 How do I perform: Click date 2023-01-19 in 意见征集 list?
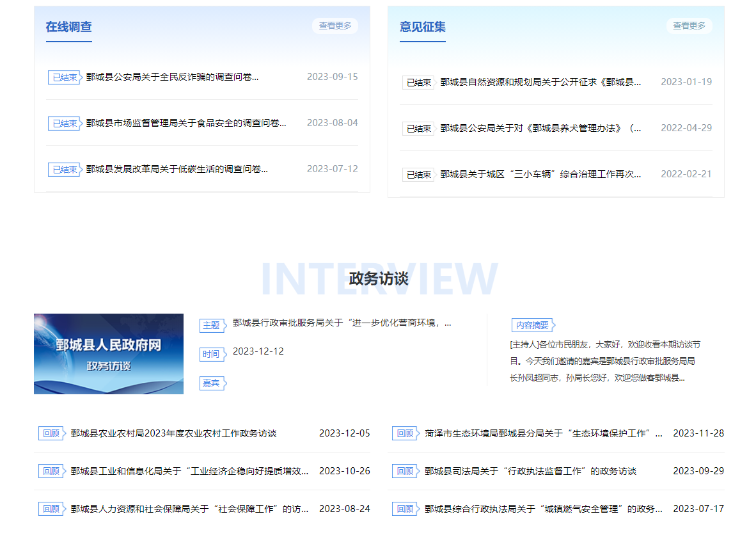pos(686,82)
